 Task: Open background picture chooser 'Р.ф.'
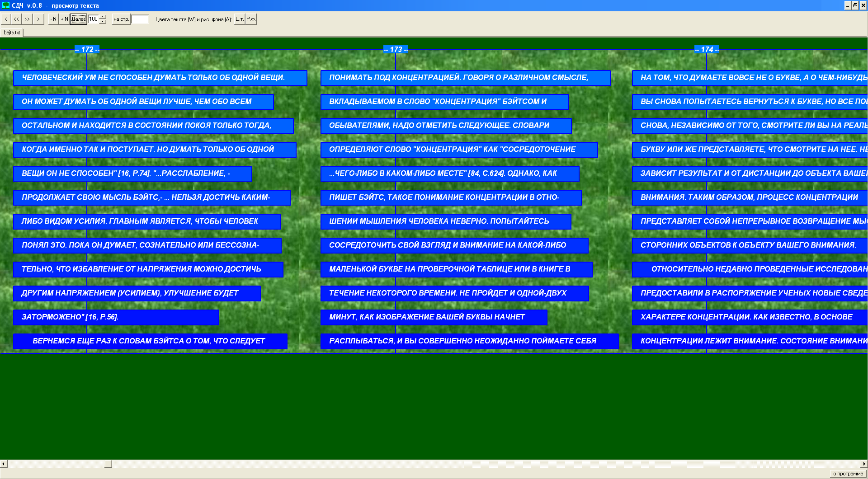tap(251, 19)
